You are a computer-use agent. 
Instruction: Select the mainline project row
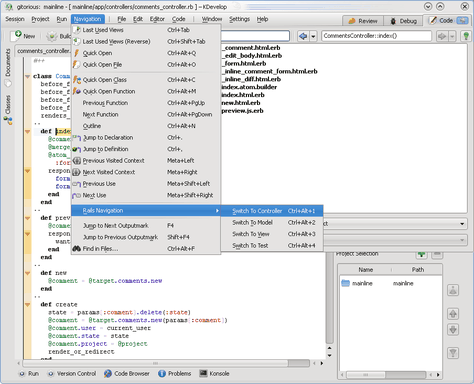[390, 283]
